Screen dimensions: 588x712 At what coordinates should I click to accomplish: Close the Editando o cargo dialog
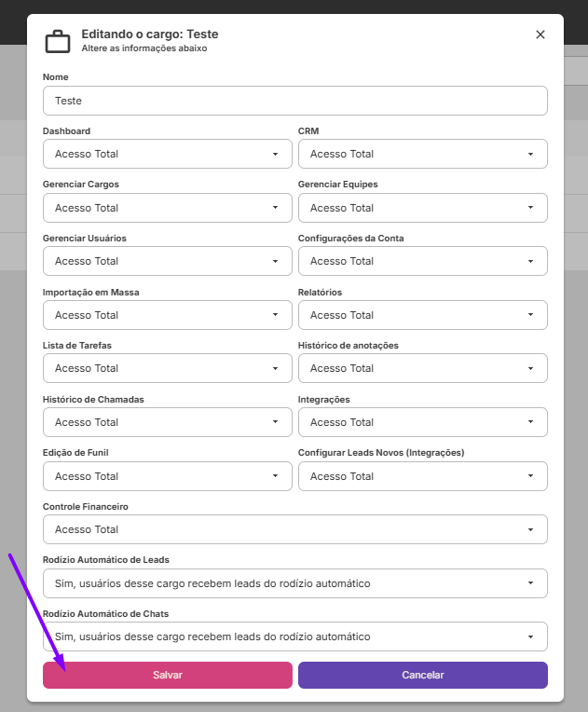[540, 34]
